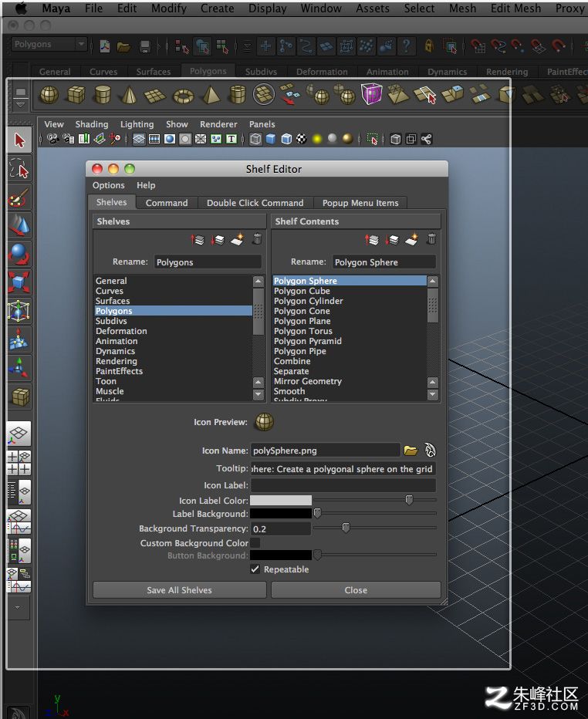Open Help menu in Shelf Editor
588x719 pixels.
146,185
